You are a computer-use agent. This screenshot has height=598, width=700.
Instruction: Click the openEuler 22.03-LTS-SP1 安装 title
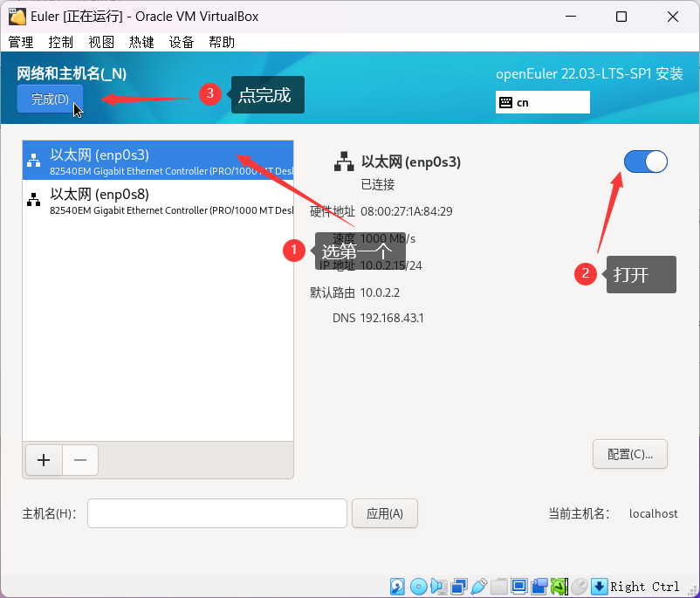589,73
